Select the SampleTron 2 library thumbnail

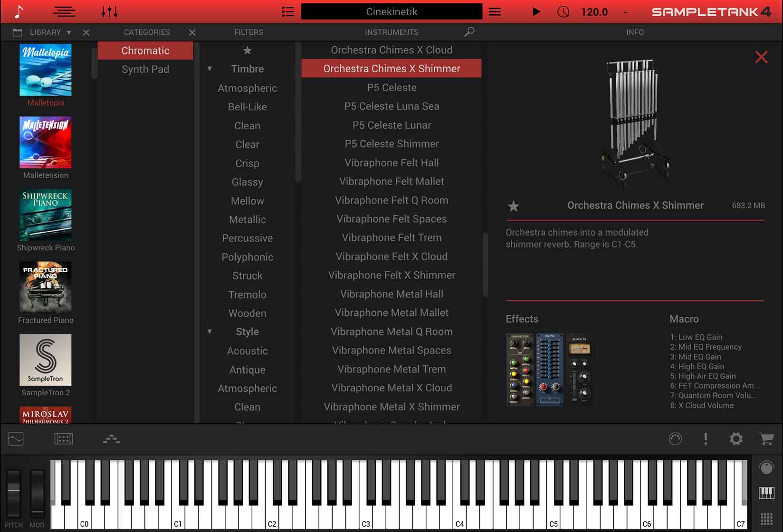tap(46, 360)
